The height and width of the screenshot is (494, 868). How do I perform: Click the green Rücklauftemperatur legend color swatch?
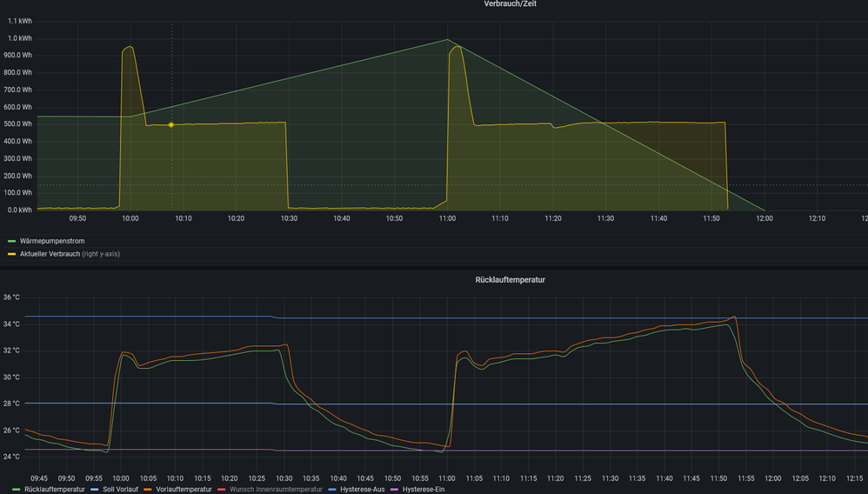click(16, 490)
